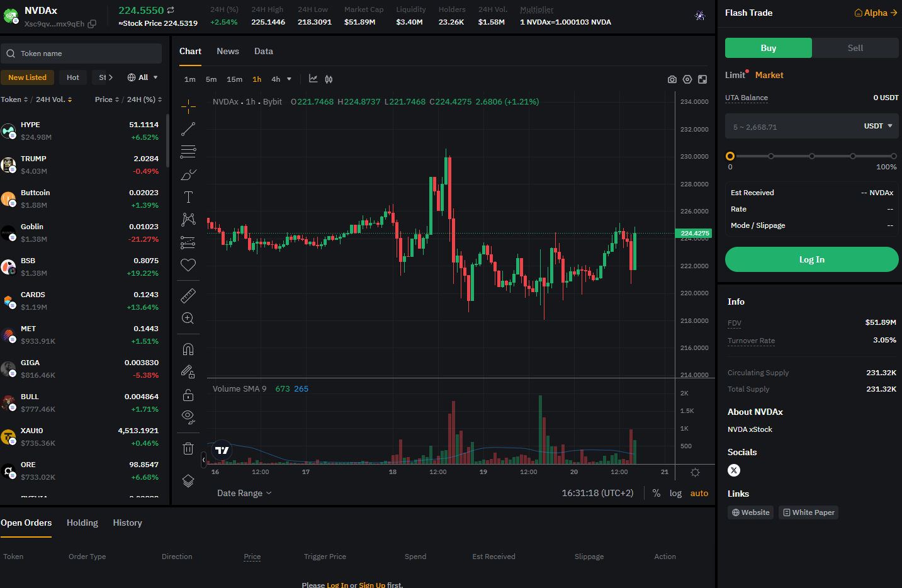Sort token list by 24H (%)
This screenshot has width=902, height=588.
point(145,99)
